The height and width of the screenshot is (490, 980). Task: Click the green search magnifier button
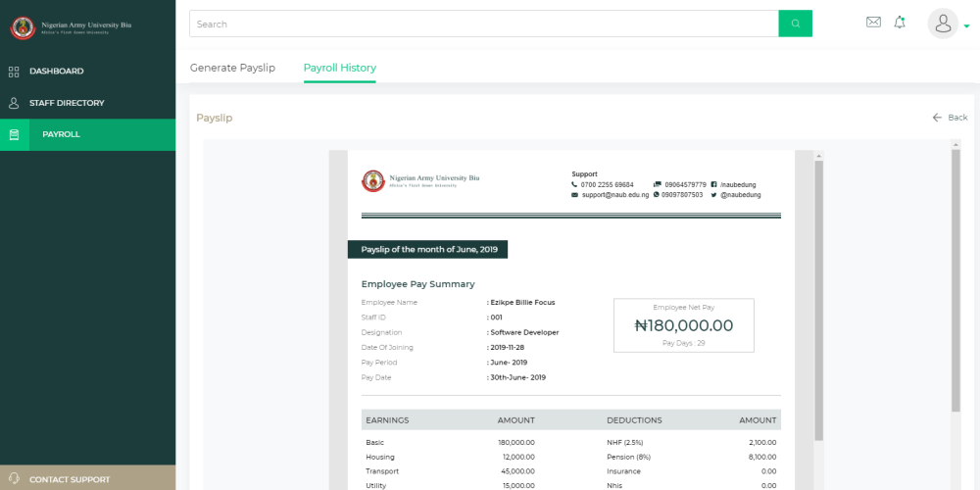pos(795,24)
